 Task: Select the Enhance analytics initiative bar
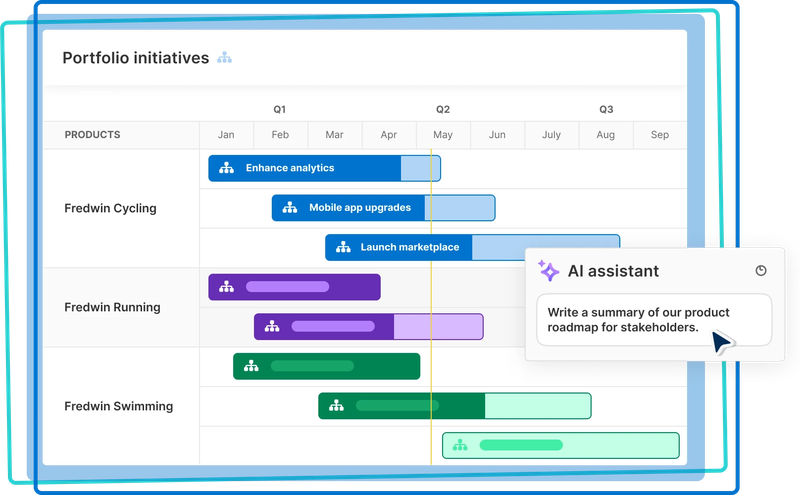324,168
